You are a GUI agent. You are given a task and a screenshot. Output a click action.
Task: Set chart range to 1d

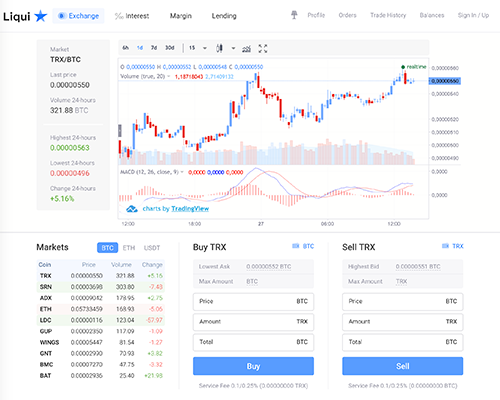[x=140, y=48]
